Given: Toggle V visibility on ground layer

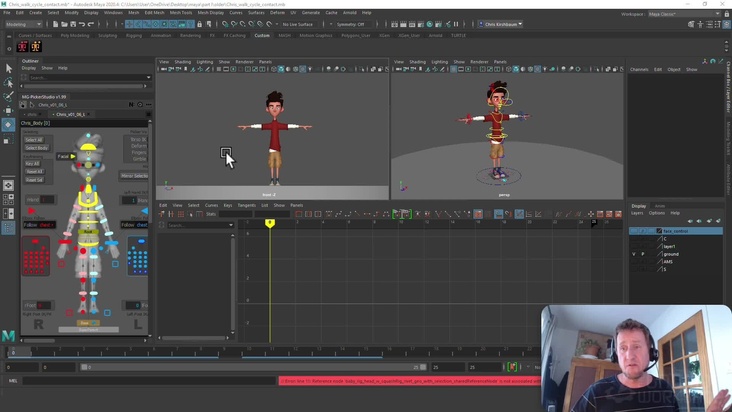Looking at the screenshot, I should pos(634,254).
